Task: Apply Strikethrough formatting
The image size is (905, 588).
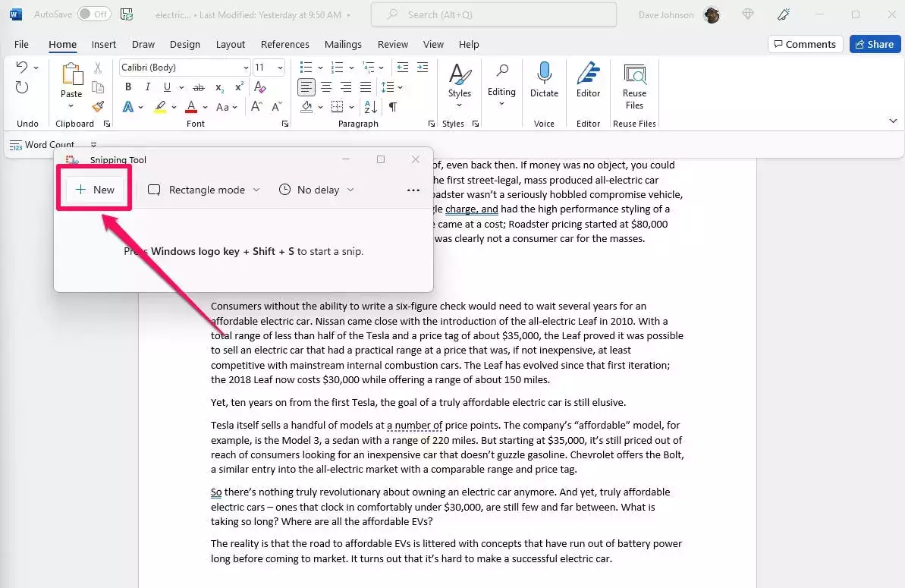Action: coord(198,87)
